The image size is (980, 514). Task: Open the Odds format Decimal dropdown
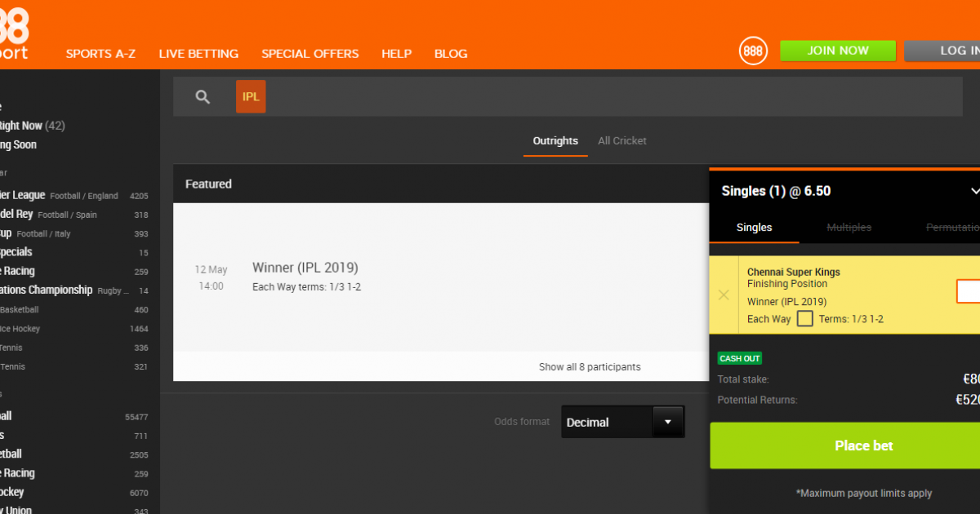(623, 422)
